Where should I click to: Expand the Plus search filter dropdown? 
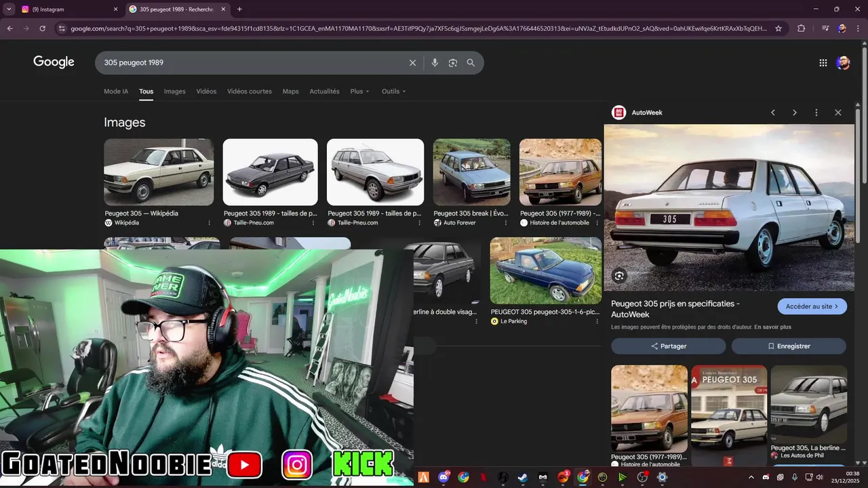(x=359, y=91)
